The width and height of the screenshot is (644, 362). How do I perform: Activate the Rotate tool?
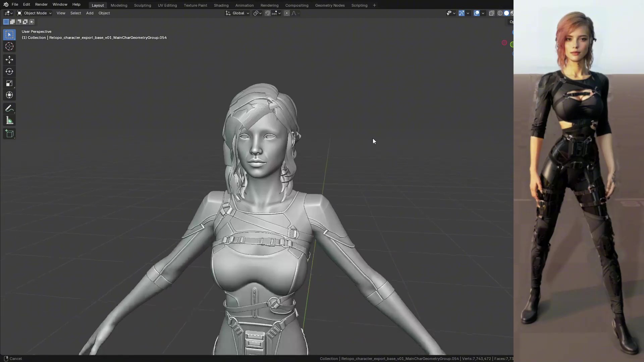tap(9, 71)
